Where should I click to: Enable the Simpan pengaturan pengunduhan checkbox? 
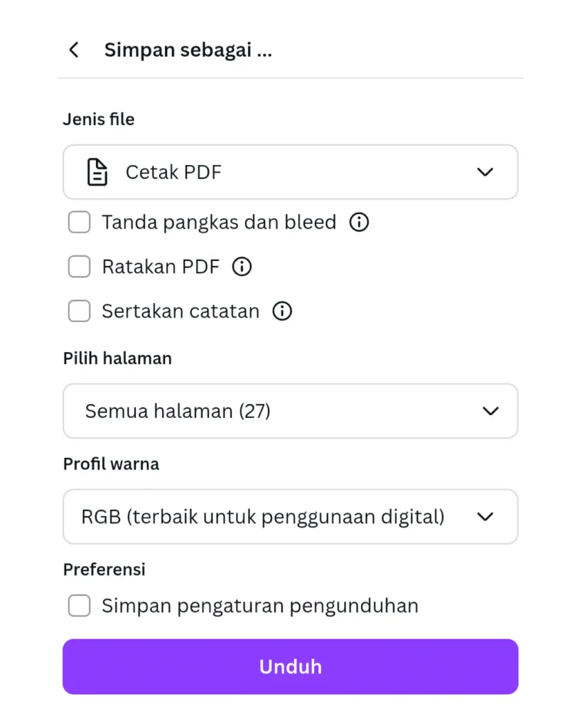click(x=79, y=606)
